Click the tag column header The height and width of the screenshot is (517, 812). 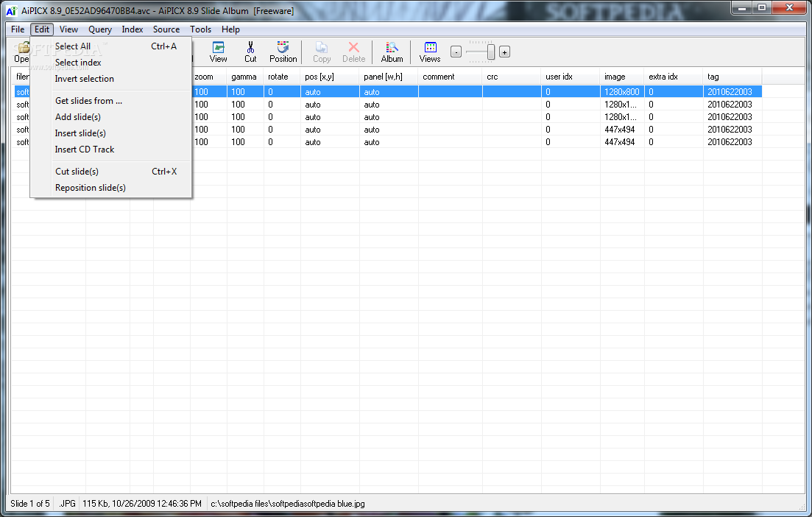pos(732,77)
